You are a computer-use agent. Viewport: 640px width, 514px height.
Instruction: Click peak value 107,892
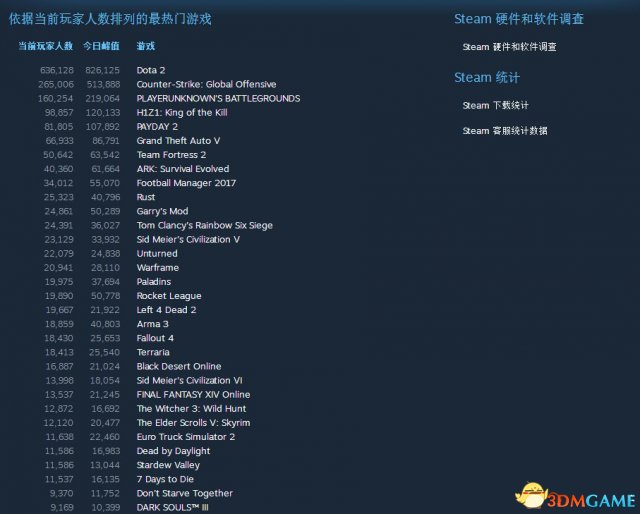[x=102, y=127]
